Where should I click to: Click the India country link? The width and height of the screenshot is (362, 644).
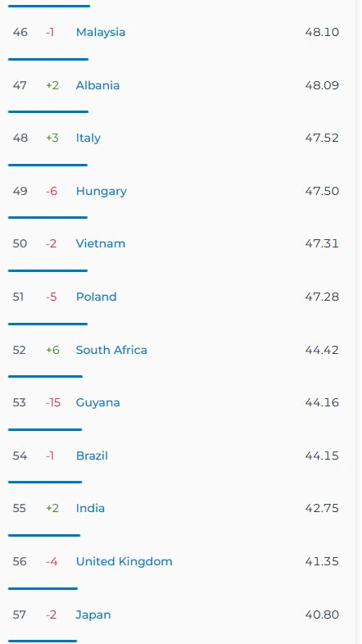[x=90, y=508]
